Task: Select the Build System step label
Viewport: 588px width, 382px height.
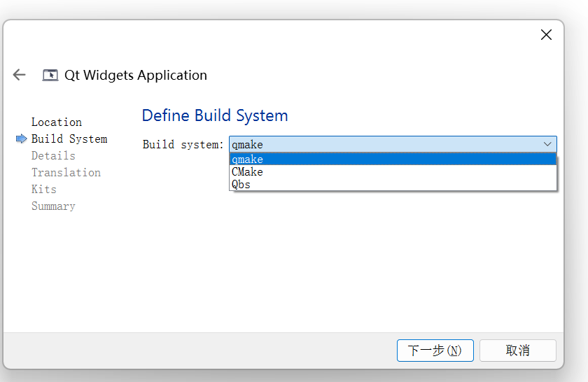Action: tap(69, 139)
